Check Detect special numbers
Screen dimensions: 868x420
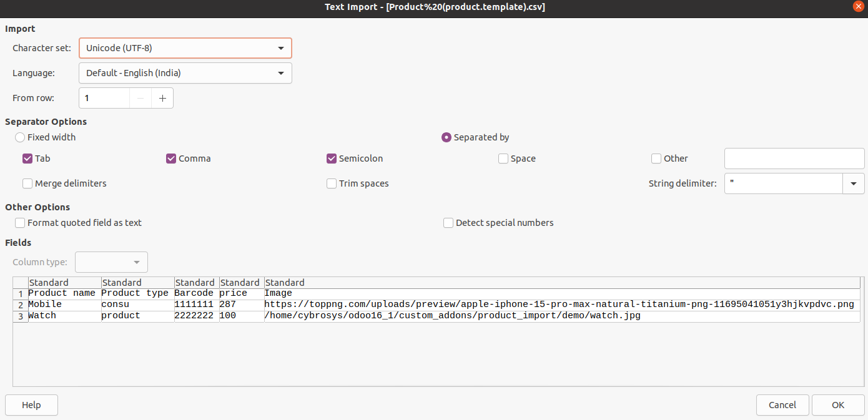448,223
